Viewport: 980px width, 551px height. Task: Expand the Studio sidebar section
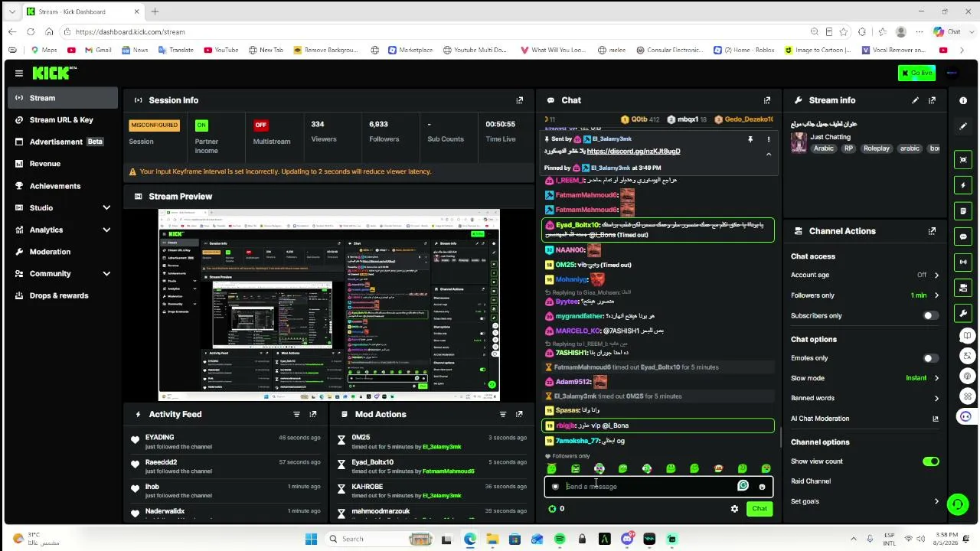coord(106,208)
